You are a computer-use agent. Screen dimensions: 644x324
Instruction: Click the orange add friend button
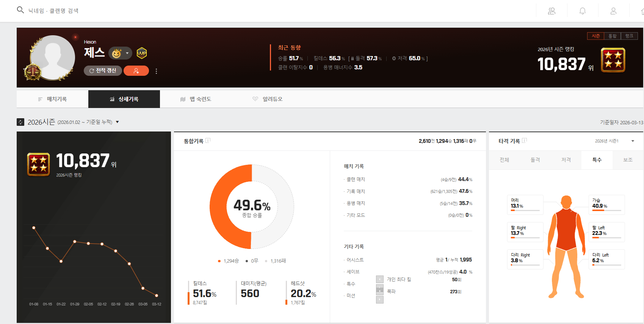coord(136,71)
